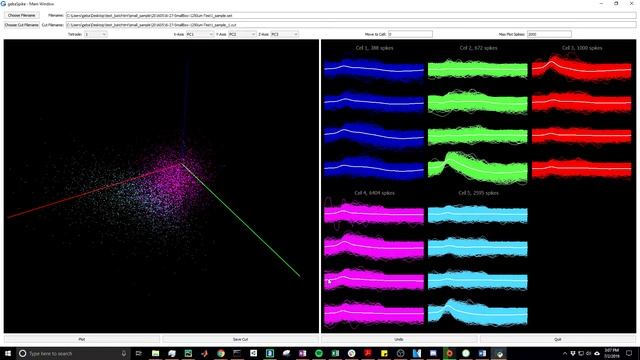640x360 pixels.
Task: Click the Move to Cell input field
Action: [410, 34]
